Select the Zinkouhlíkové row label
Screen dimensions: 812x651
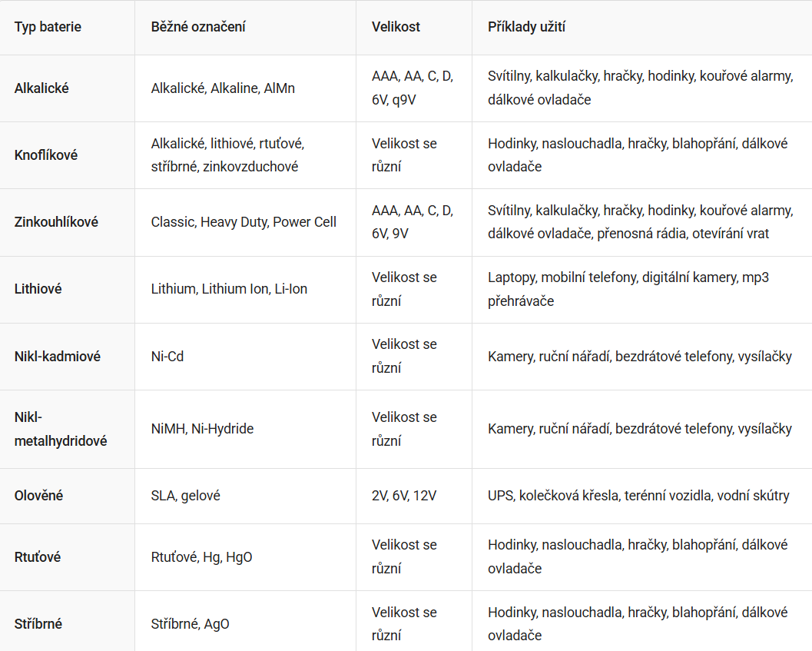56,222
